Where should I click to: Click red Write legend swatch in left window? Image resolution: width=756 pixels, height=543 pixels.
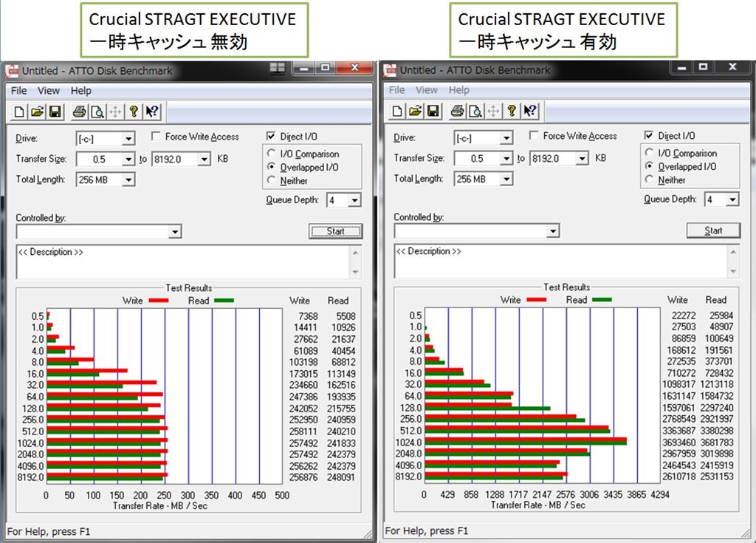click(159, 301)
